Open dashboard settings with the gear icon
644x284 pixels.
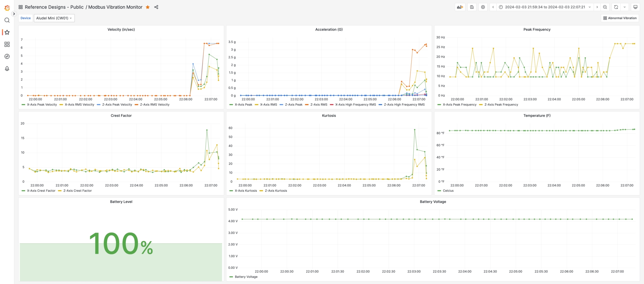[483, 7]
